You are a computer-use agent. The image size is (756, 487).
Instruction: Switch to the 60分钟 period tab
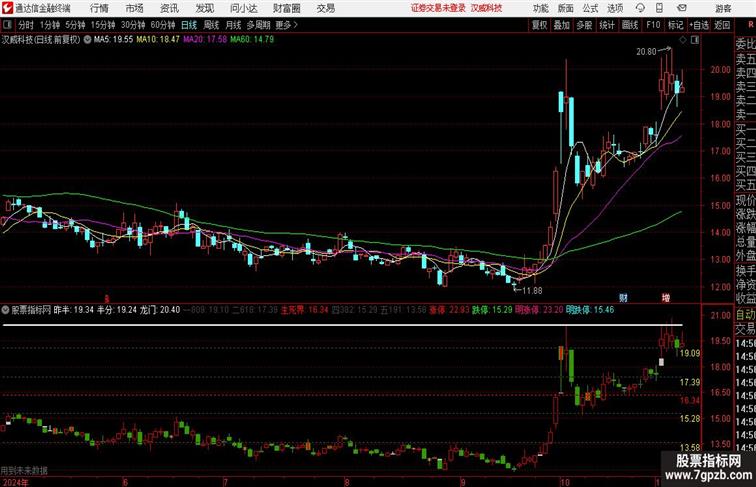pyautogui.click(x=162, y=25)
